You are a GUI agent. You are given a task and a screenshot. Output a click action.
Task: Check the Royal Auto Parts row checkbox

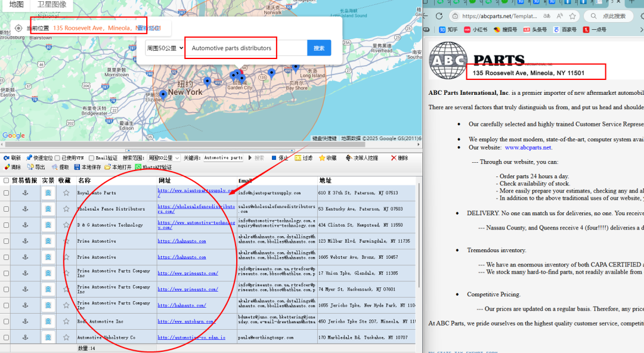(x=6, y=193)
